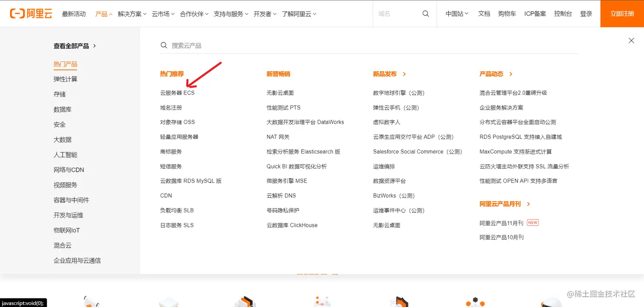
Task: Choose the 数据库 category
Action: (x=63, y=109)
